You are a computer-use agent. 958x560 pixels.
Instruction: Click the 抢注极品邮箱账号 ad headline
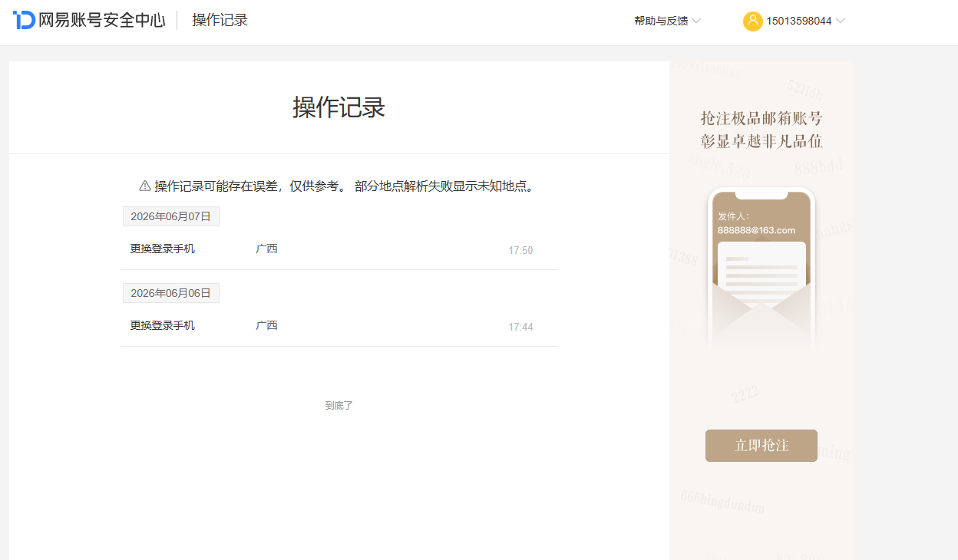[x=761, y=118]
